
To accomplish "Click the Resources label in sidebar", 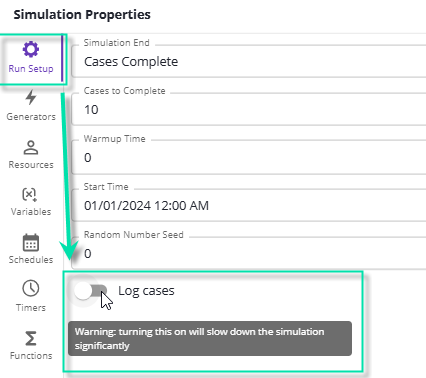I will click(x=31, y=165).
